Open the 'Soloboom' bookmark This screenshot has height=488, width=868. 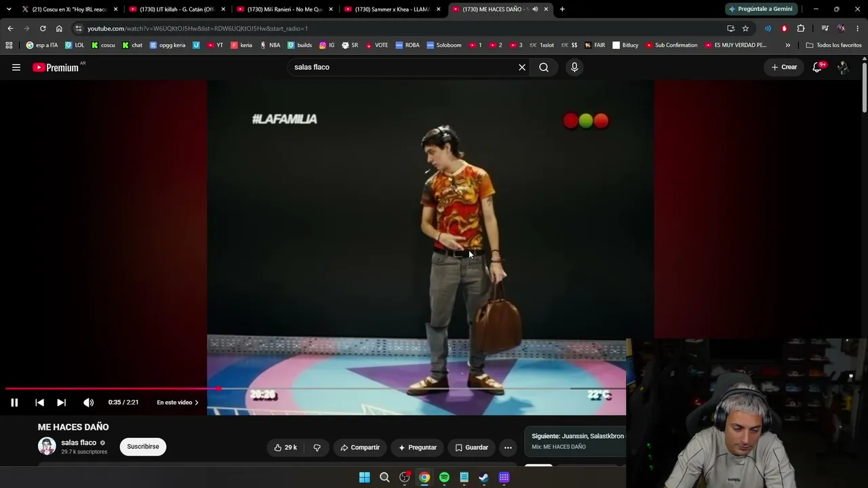pos(444,45)
